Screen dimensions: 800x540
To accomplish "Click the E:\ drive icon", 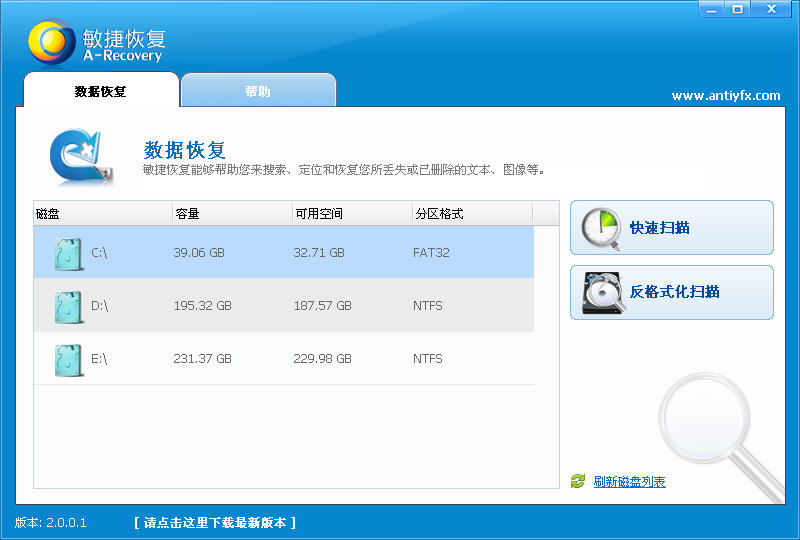I will tap(68, 360).
